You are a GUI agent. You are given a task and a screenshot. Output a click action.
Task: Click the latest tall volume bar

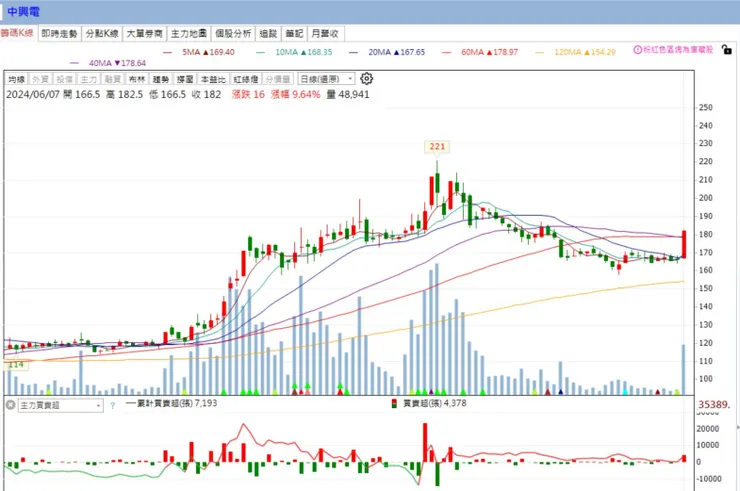pos(683,370)
